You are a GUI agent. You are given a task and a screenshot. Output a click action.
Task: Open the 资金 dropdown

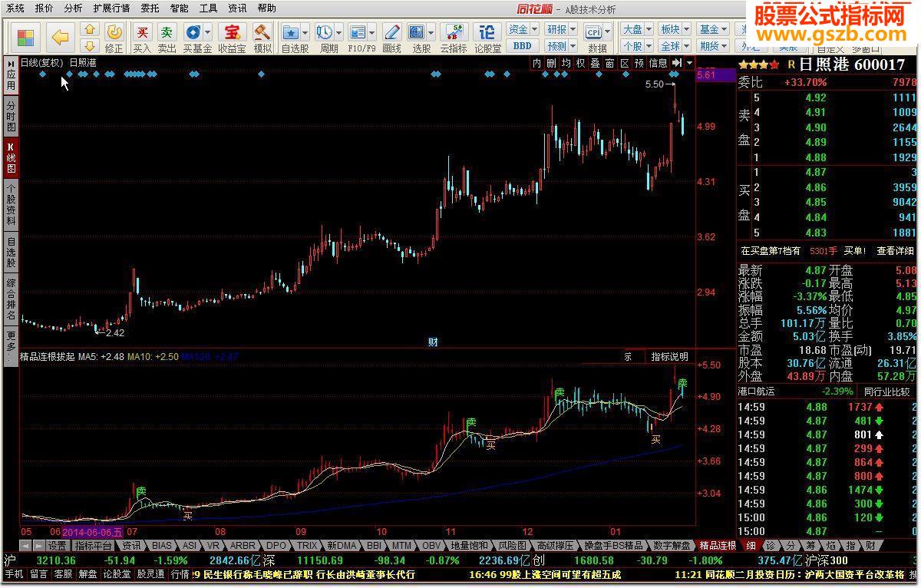coord(523,29)
